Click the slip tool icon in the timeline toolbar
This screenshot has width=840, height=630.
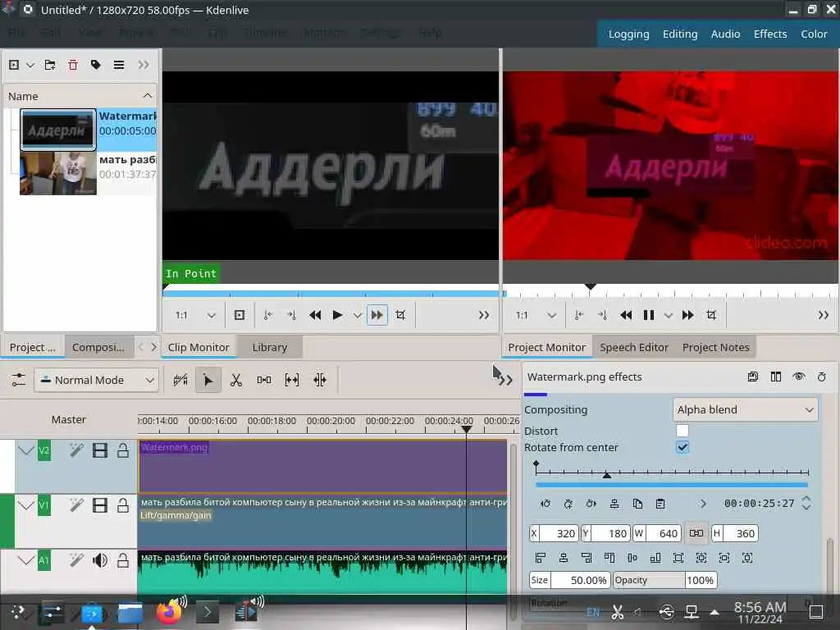291,380
